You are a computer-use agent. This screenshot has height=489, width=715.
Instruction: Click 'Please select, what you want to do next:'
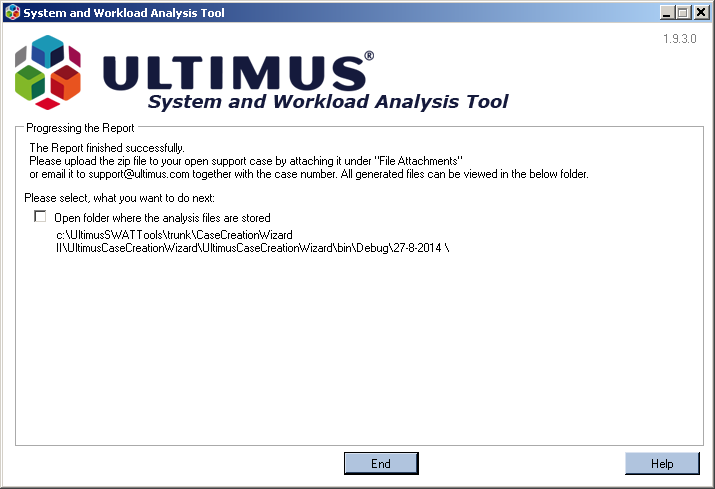click(119, 198)
